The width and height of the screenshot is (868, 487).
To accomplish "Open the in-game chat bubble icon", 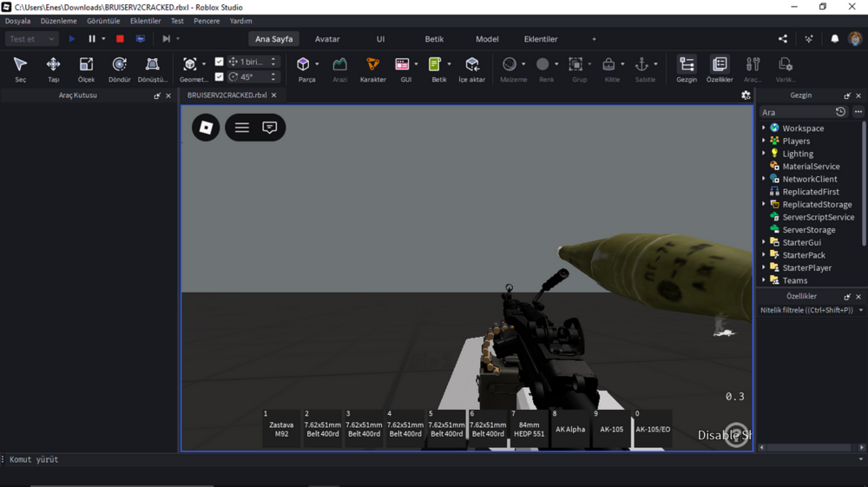I will click(270, 128).
